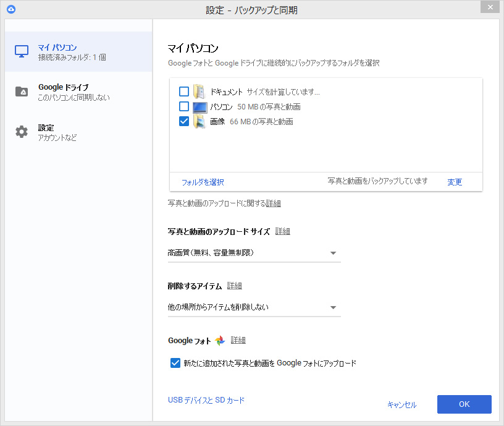Click the サイズを計算しています status text
The height and width of the screenshot is (426, 504).
(283, 92)
